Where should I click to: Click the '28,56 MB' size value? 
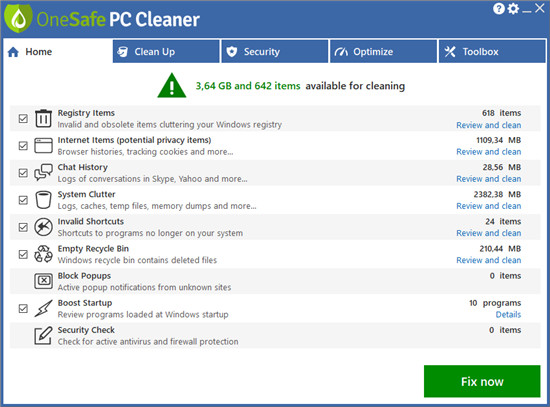(x=502, y=167)
